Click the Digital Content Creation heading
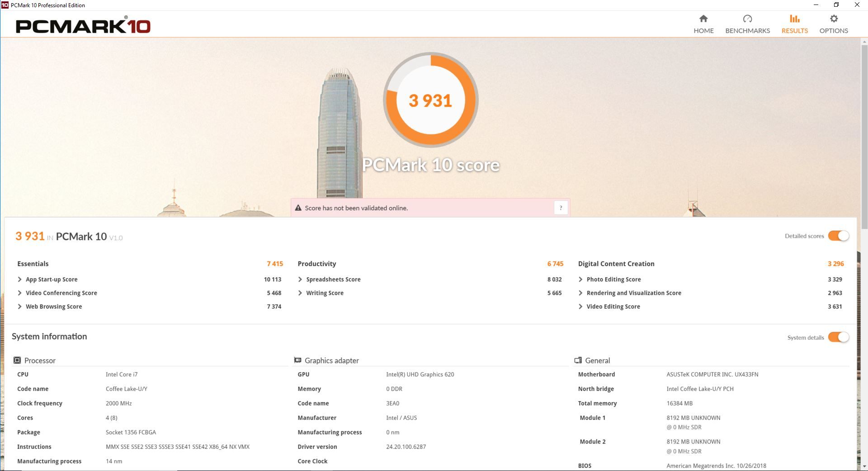Viewport: 868px width, 471px height. coord(616,264)
